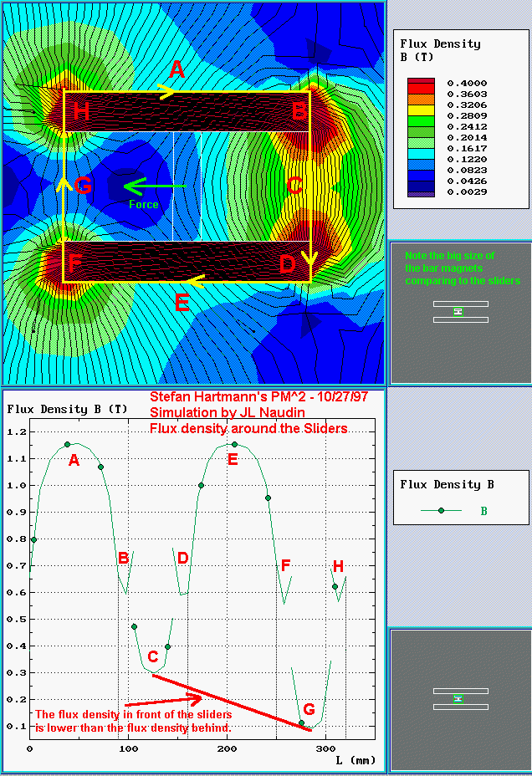Click the upper bar magnet on field map
532x776 pixels.
[x=187, y=111]
